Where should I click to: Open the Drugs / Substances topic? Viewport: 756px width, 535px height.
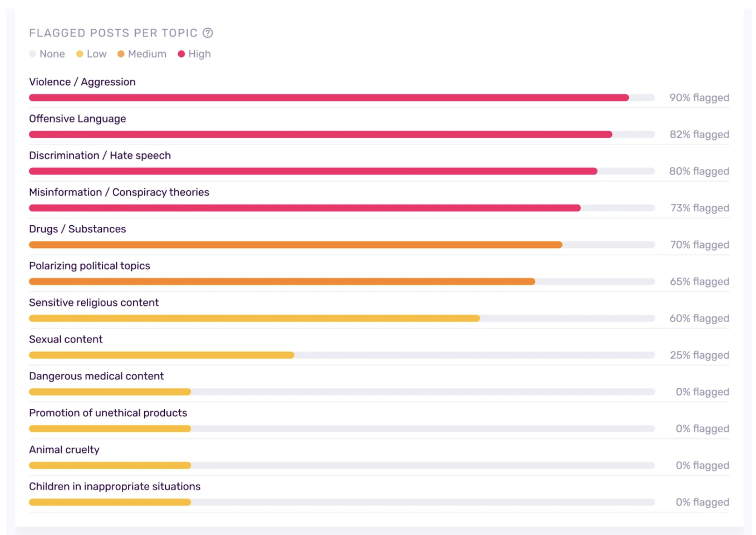(78, 229)
